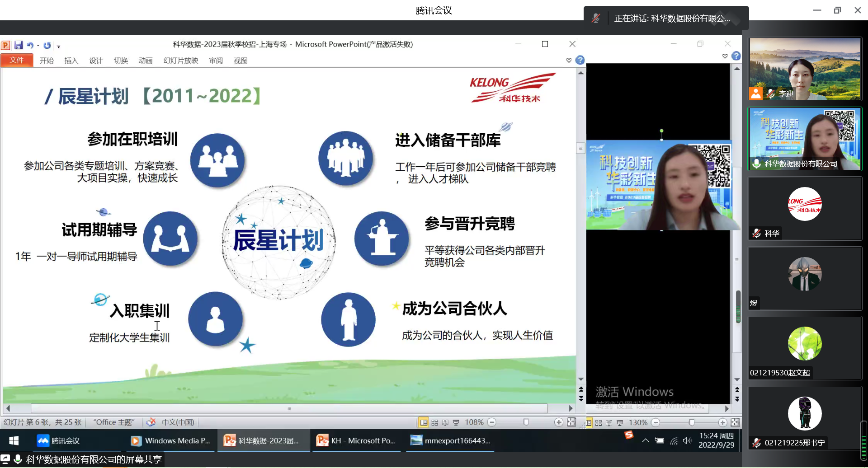Open the 文件 (File) tab
The image size is (868, 468).
click(x=17, y=60)
